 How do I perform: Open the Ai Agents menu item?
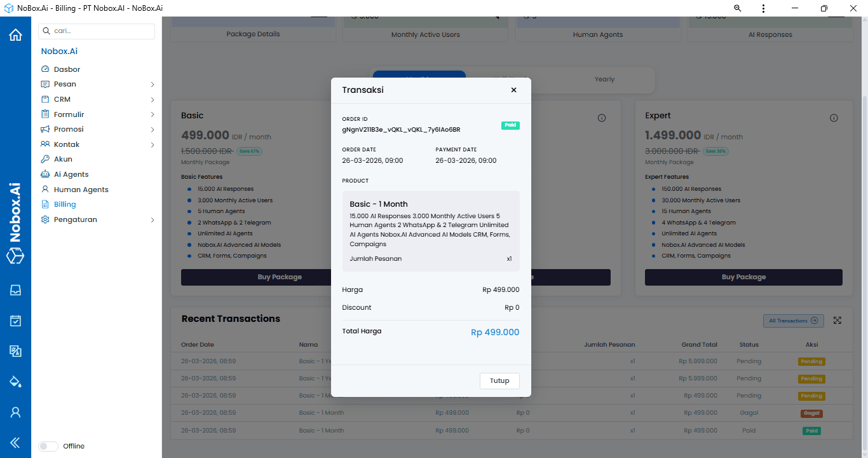71,174
